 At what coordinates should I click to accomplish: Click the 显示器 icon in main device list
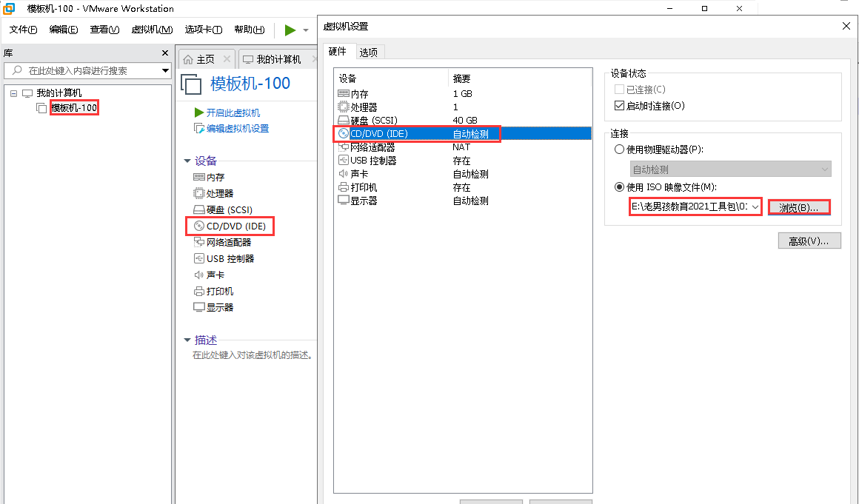click(199, 307)
